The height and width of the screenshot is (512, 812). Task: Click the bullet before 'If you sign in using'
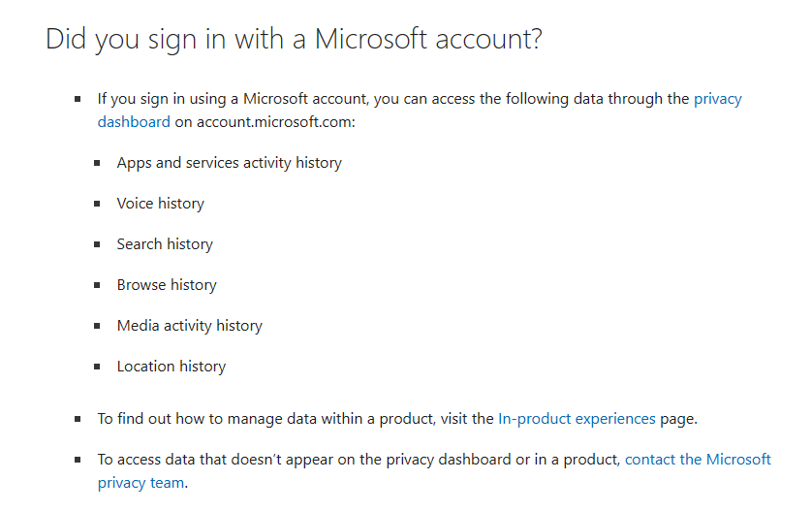(78, 99)
